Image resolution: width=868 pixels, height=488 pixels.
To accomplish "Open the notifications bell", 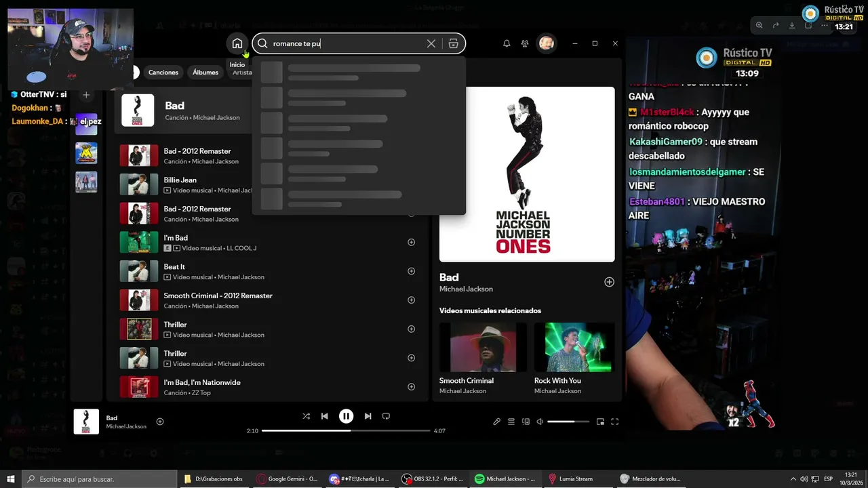I will (x=507, y=43).
